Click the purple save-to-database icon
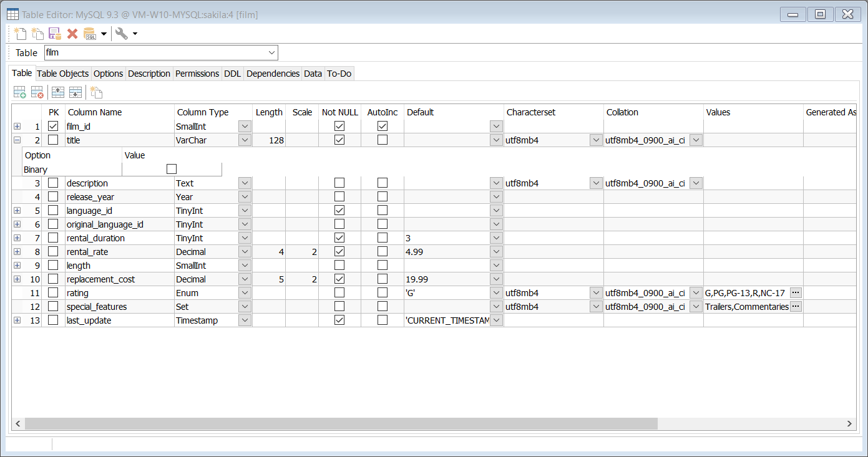The image size is (868, 457). (55, 34)
